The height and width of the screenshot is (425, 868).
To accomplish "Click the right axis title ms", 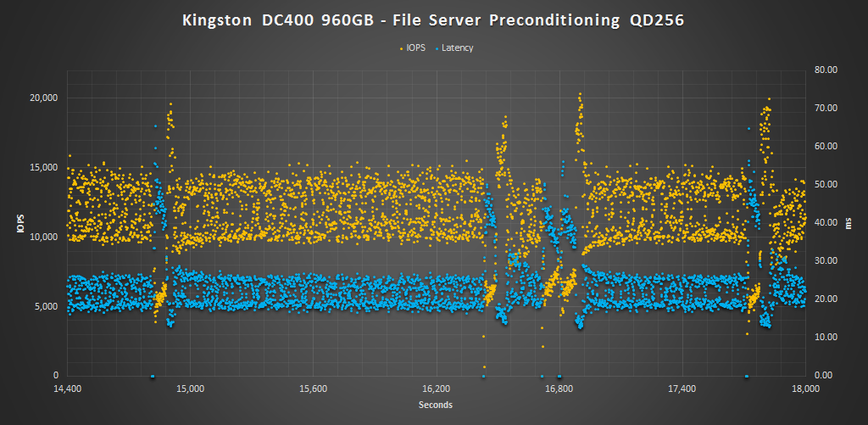I will [x=848, y=222].
